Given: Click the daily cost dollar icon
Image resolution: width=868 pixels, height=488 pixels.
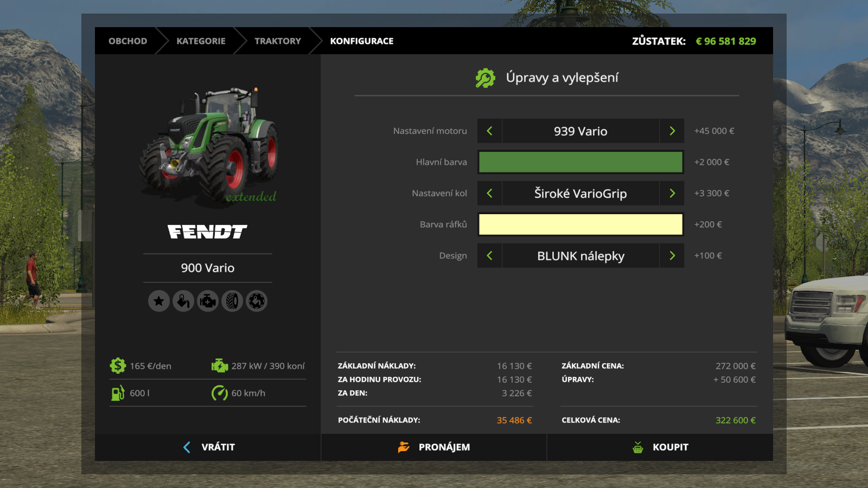Looking at the screenshot, I should (x=118, y=365).
